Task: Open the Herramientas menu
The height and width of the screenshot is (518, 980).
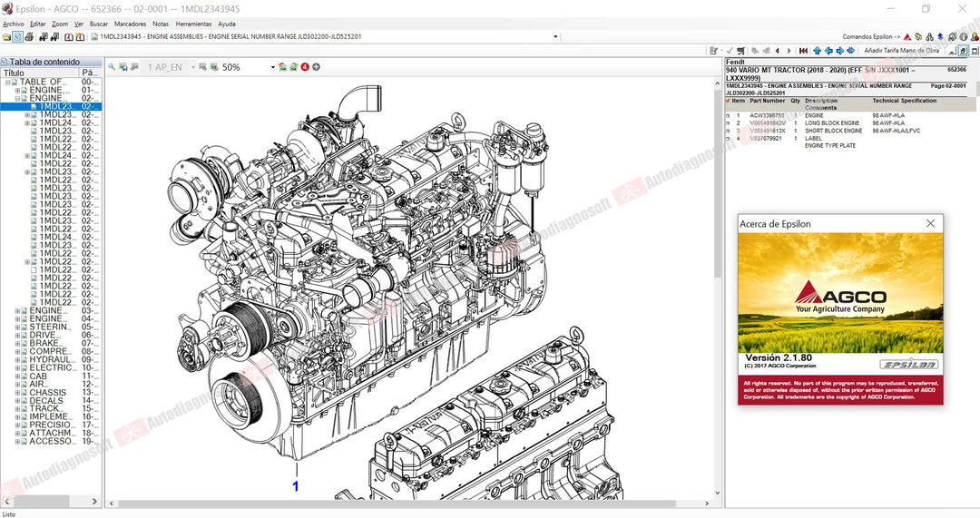Action: (x=194, y=24)
